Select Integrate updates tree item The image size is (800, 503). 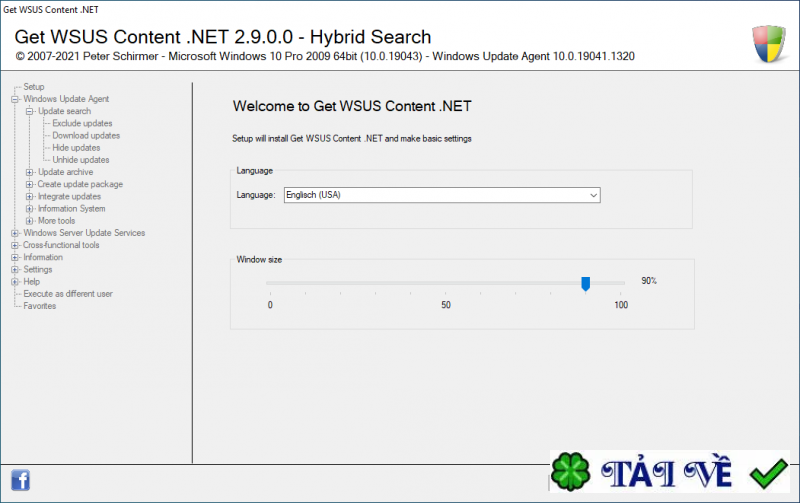(69, 196)
